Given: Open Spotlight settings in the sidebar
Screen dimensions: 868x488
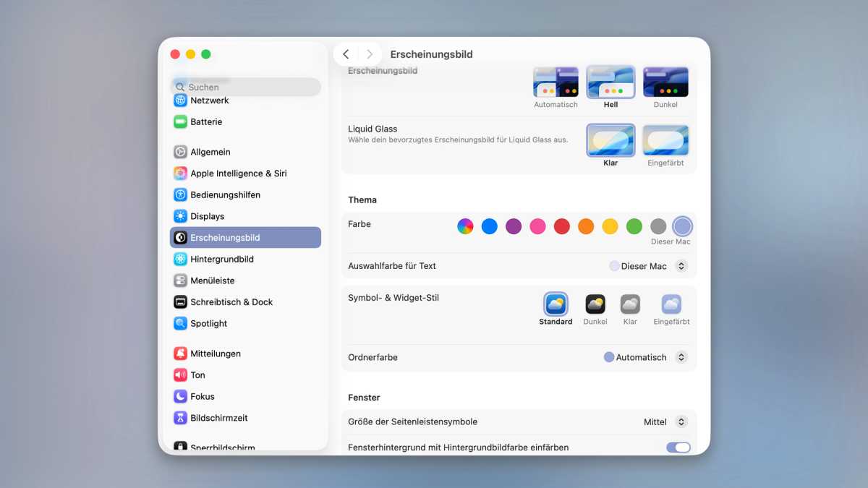Looking at the screenshot, I should tap(208, 323).
